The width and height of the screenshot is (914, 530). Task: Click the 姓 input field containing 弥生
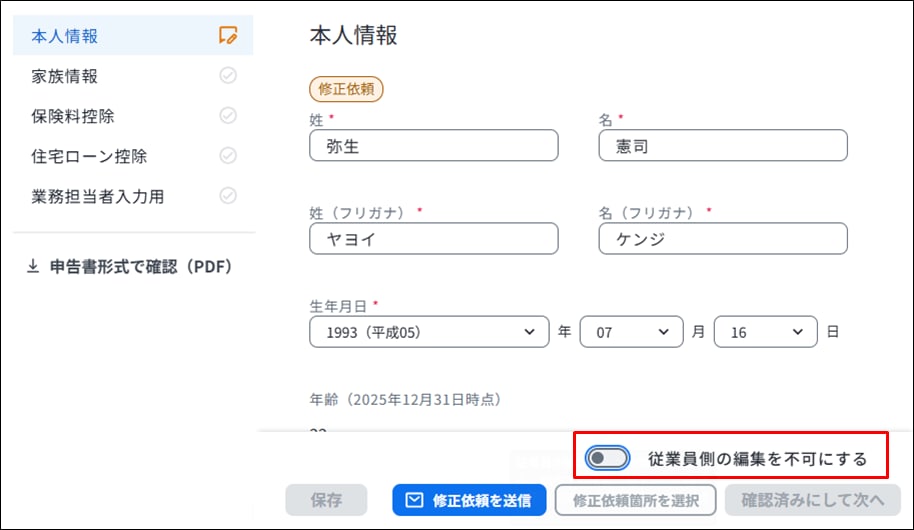click(434, 146)
